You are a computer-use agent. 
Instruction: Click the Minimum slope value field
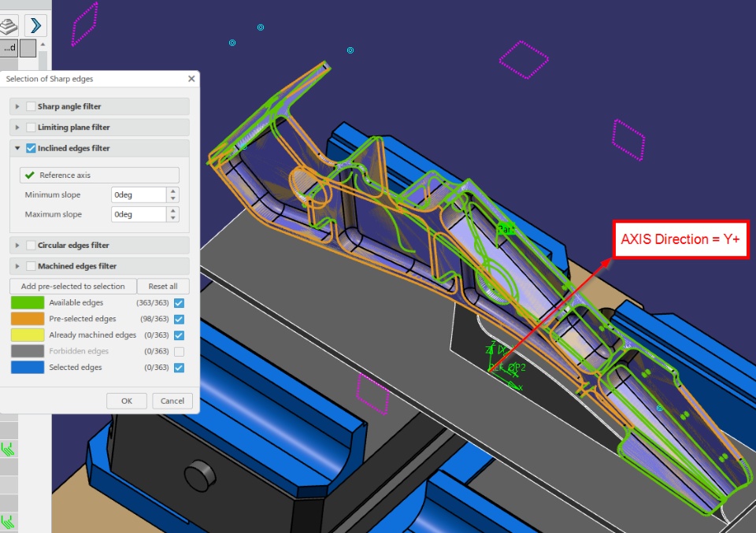[x=139, y=194]
